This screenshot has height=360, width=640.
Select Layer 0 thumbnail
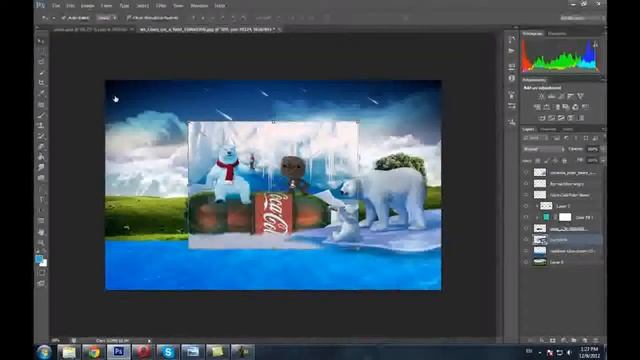[x=540, y=262]
